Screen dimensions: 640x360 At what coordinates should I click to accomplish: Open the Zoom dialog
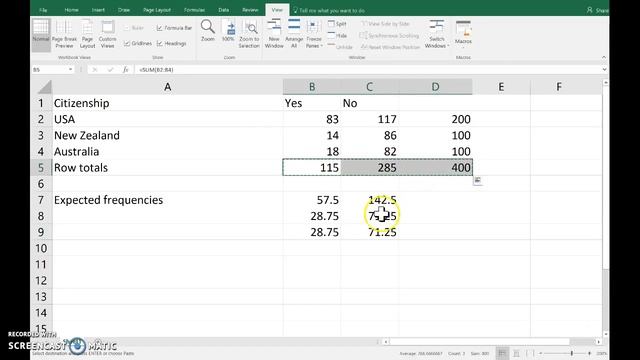208,31
